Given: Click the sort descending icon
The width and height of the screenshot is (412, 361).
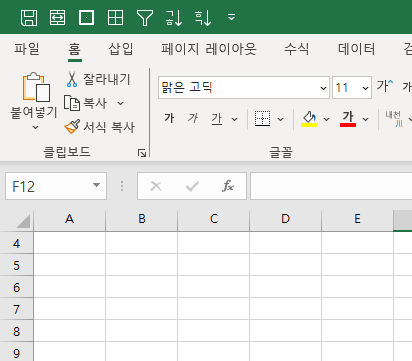Looking at the screenshot, I should point(203,18).
